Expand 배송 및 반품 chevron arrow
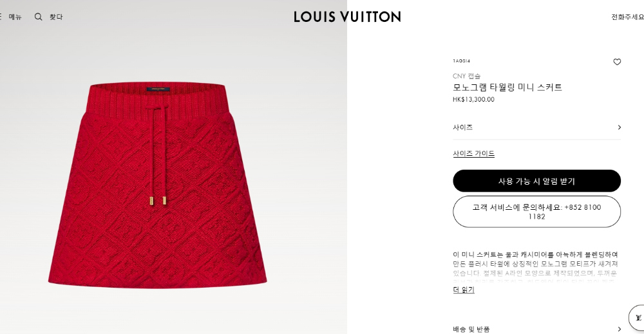Screen dimensions: 644x334 [619, 329]
